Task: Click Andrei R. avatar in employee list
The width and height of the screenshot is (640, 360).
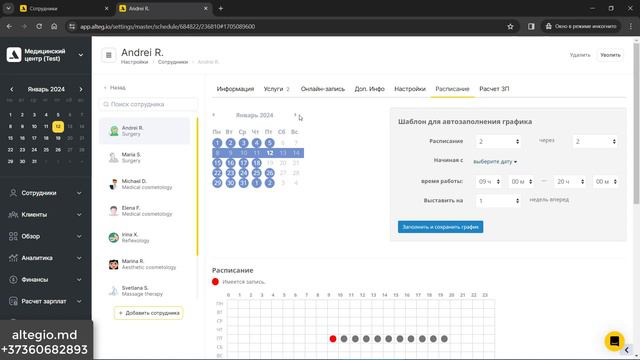Action: [114, 131]
